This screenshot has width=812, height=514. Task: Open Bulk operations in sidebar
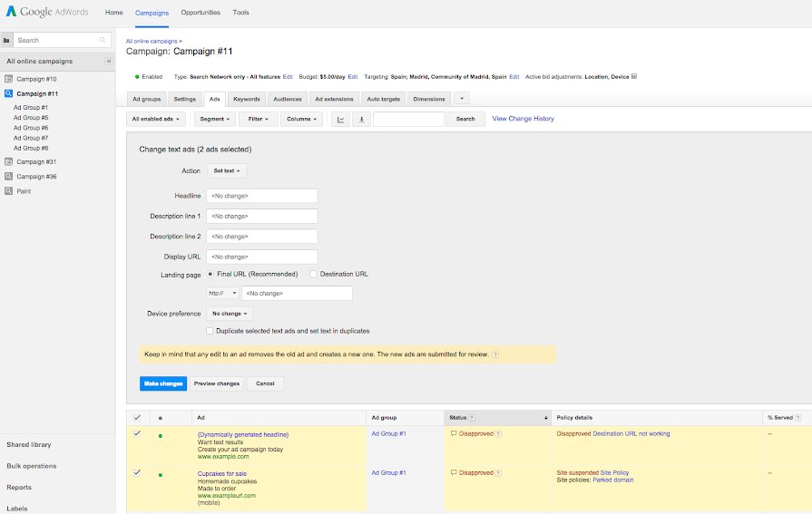tap(31, 466)
